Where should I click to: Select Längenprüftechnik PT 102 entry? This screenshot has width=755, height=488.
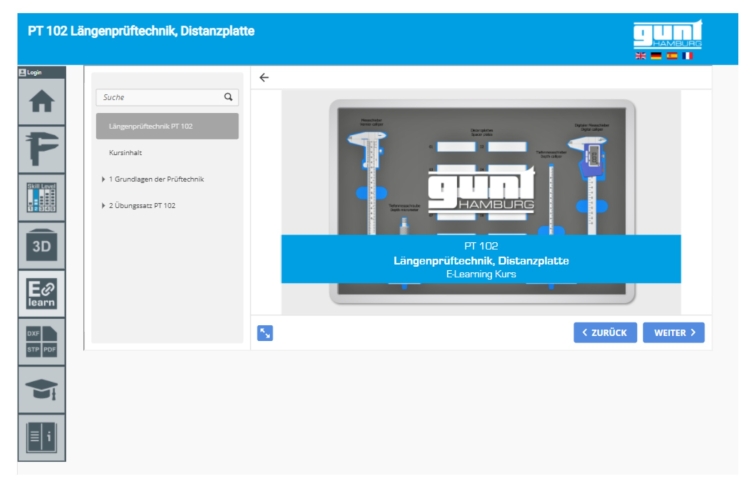(x=167, y=126)
